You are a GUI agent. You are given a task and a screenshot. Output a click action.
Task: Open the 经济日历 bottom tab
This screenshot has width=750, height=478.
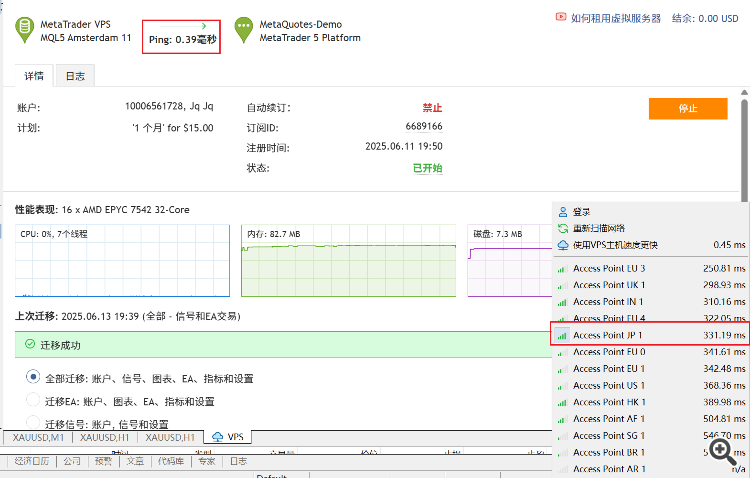tap(32, 461)
